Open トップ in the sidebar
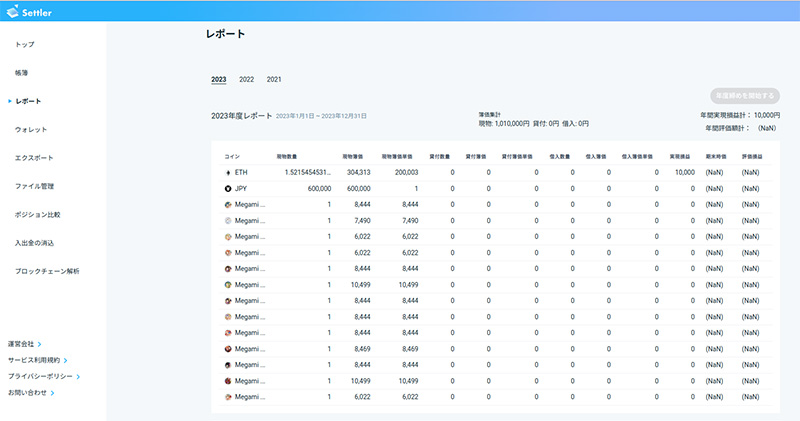 coord(24,44)
